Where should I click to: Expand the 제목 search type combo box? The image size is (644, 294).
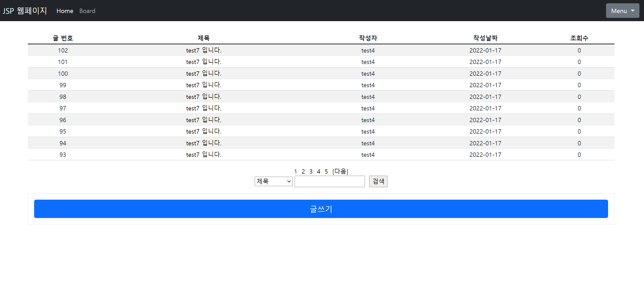click(273, 181)
